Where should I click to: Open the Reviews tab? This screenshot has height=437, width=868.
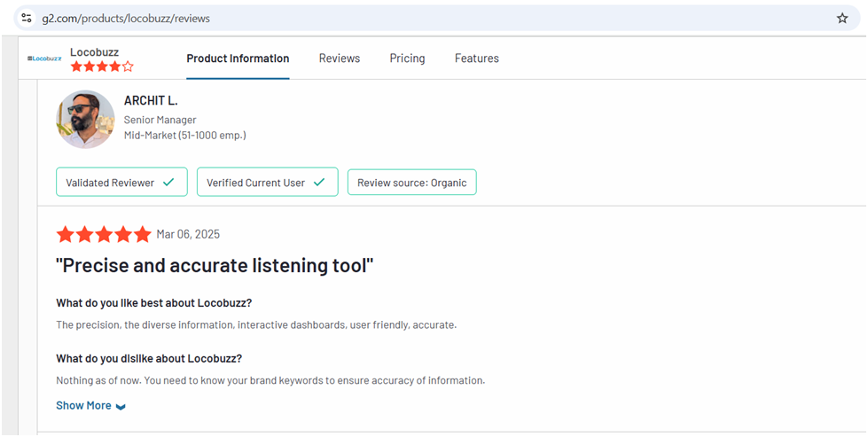[340, 59]
